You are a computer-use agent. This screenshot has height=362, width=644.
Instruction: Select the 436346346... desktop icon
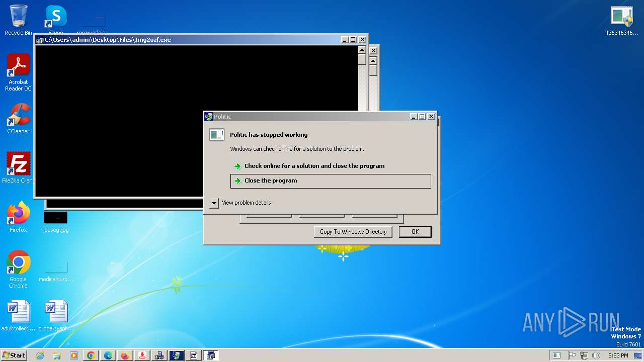622,21
